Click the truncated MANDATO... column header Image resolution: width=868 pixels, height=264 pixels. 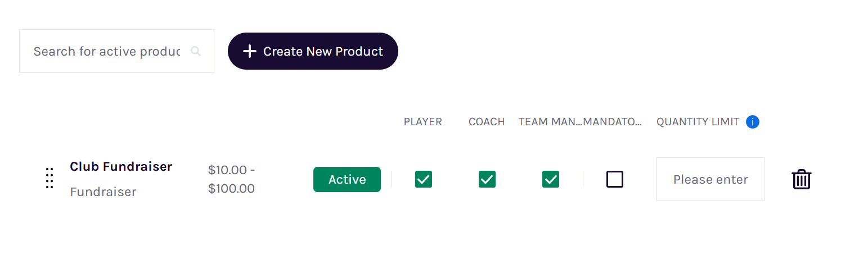613,122
